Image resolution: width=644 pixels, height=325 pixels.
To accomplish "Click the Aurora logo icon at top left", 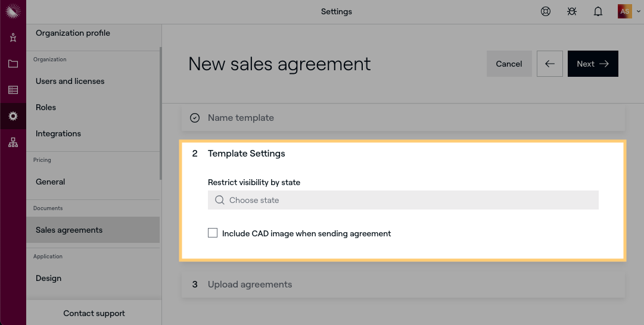I will (13, 11).
